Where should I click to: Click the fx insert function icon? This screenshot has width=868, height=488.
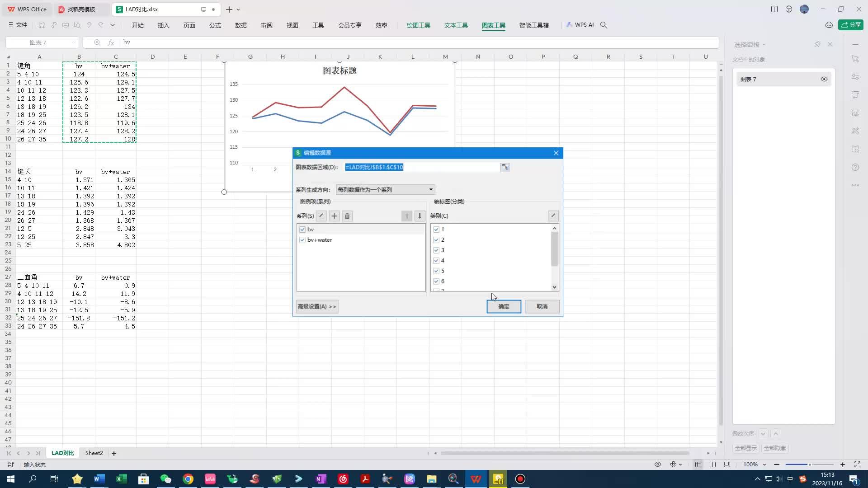click(111, 42)
